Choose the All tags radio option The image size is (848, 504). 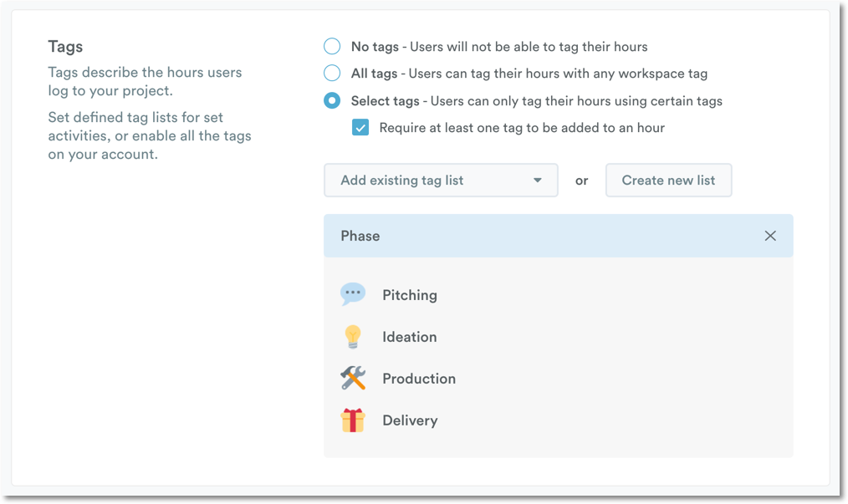(x=332, y=73)
